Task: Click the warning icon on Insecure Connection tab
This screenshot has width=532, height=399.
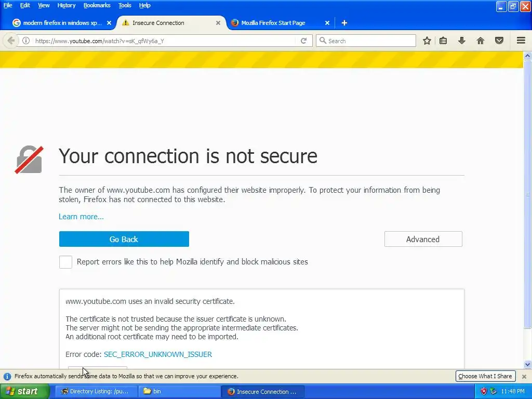Action: 126,23
